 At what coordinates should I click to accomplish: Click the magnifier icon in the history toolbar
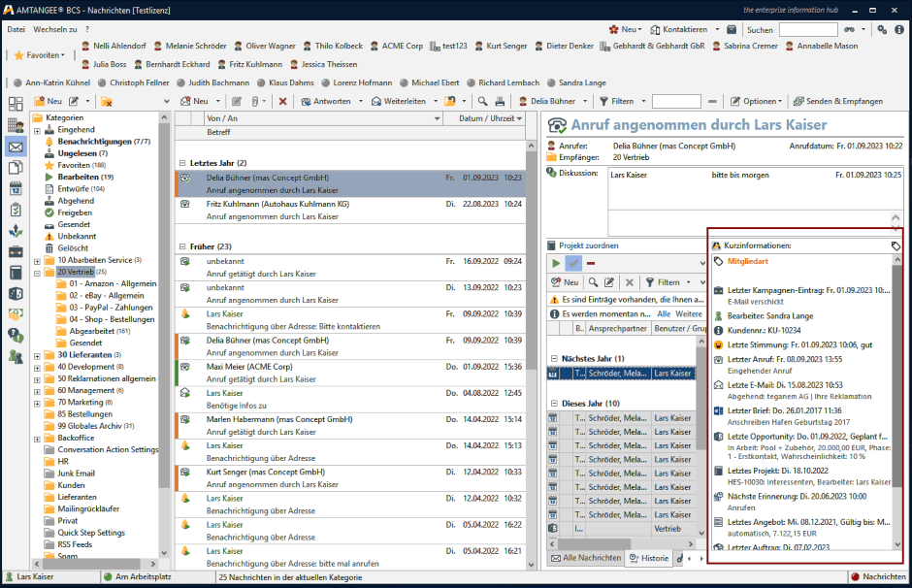(x=593, y=282)
